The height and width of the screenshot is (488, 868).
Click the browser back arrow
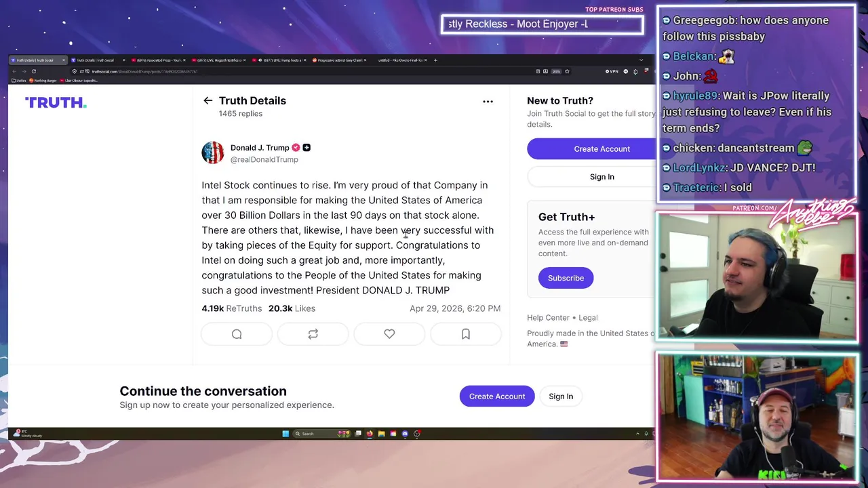(x=14, y=71)
